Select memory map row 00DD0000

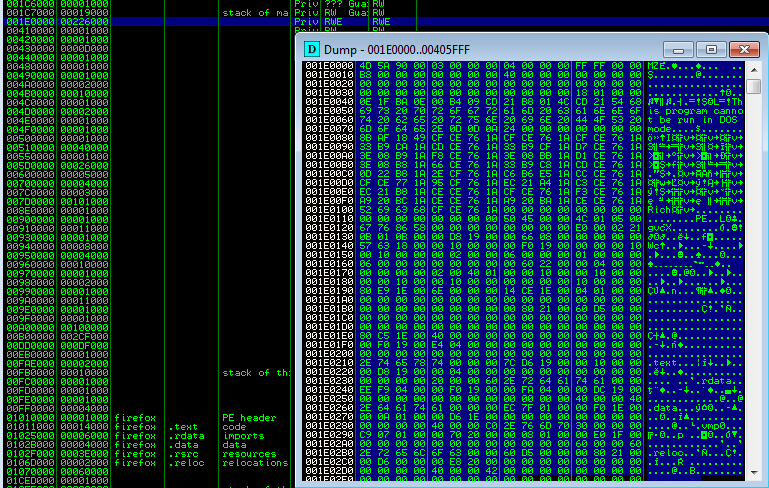tap(57, 345)
